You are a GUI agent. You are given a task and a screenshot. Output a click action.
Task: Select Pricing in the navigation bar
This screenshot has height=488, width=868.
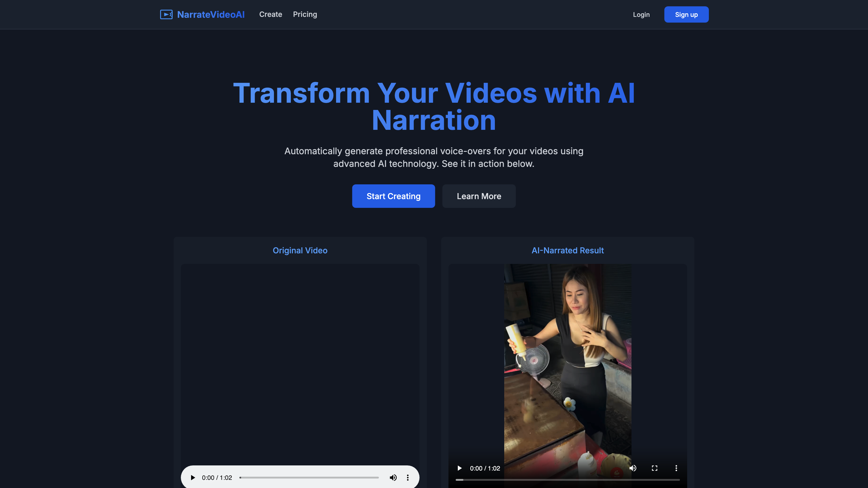[x=305, y=14]
